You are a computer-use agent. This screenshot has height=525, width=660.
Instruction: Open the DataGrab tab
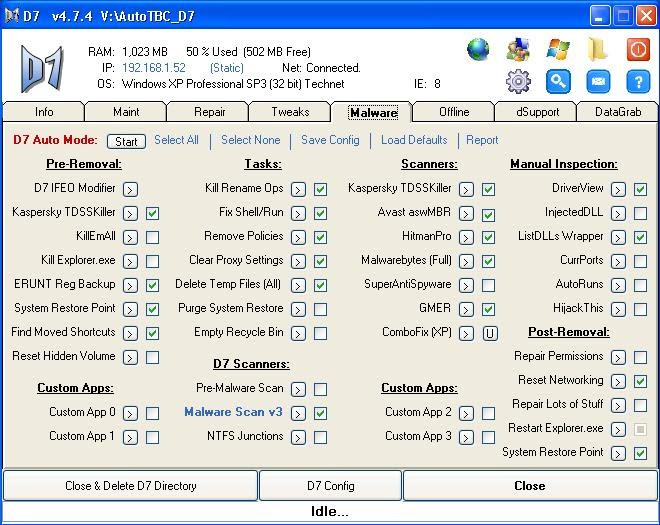[x=618, y=112]
